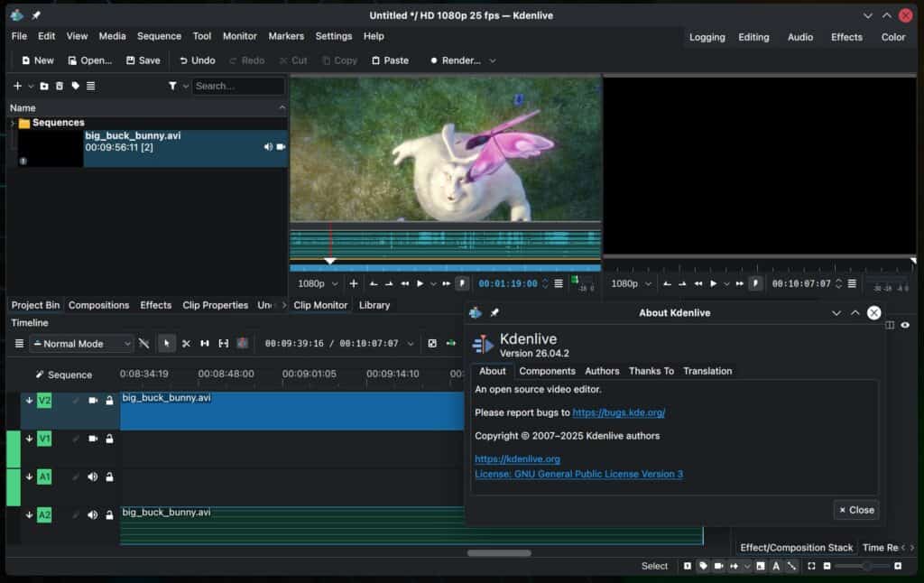Mute audio track A1
Image resolution: width=924 pixels, height=583 pixels.
93,477
